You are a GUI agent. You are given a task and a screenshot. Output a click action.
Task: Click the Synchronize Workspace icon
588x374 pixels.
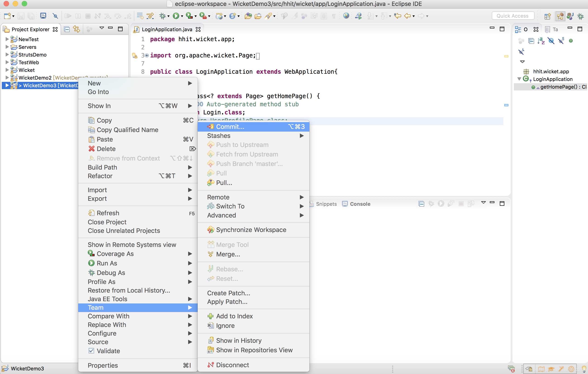point(210,230)
